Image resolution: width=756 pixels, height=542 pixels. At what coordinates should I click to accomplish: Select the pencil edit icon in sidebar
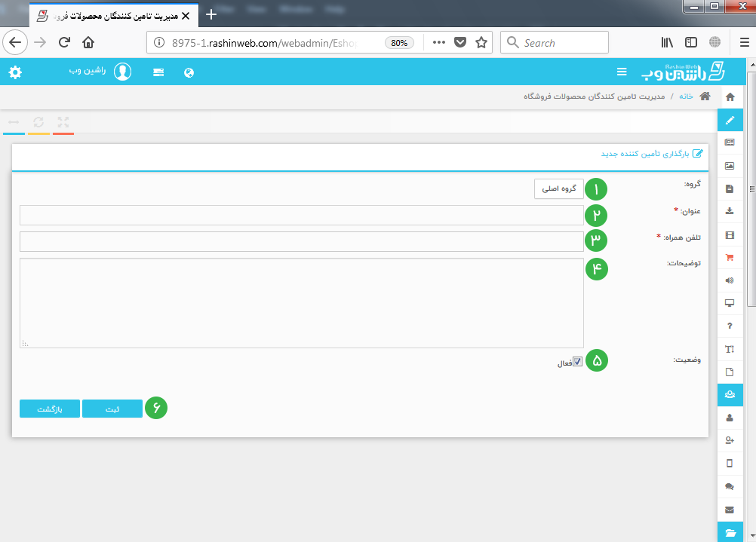coord(730,120)
